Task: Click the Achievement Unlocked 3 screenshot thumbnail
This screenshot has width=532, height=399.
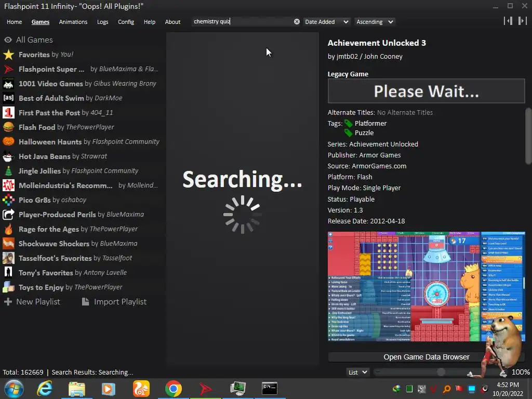Action: pos(426,286)
